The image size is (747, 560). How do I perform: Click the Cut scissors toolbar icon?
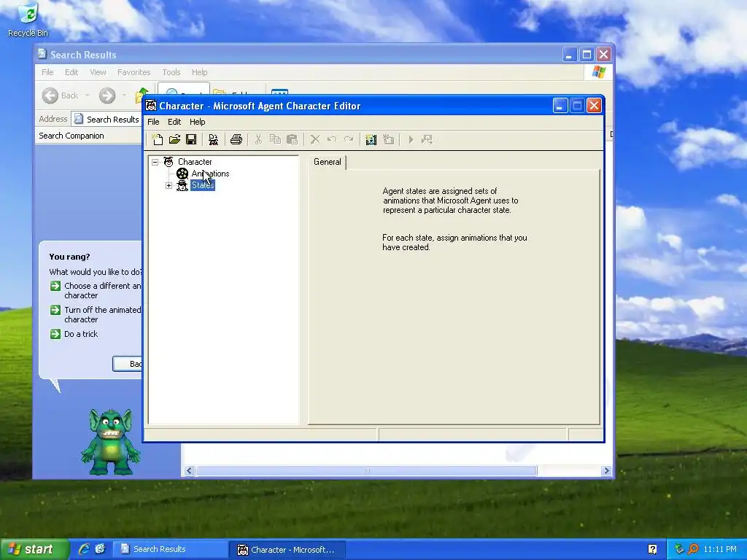tap(258, 139)
